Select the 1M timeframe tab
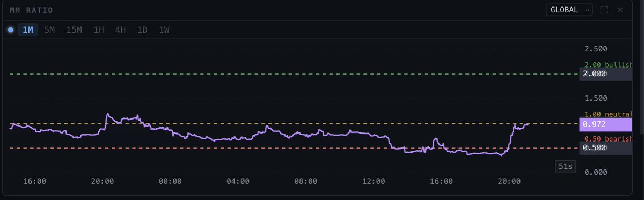 coord(28,30)
